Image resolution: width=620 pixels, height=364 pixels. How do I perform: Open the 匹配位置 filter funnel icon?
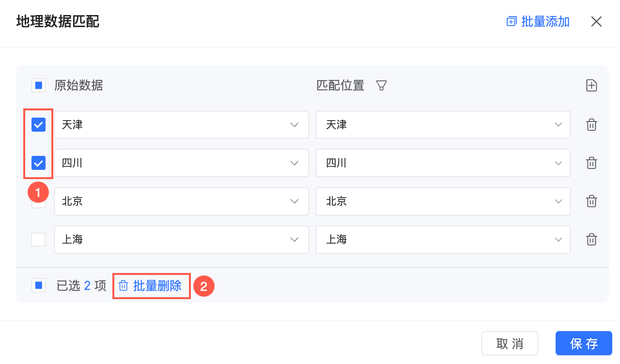click(x=382, y=86)
